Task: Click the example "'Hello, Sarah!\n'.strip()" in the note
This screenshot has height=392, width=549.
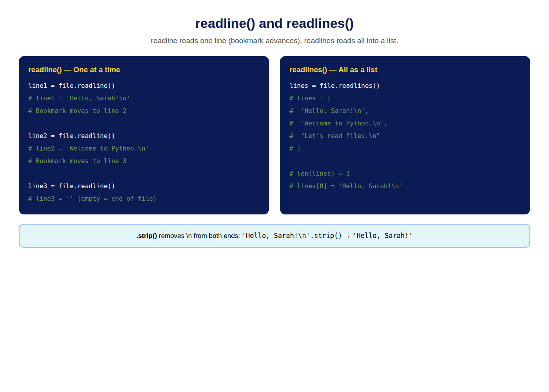Action: (292, 236)
